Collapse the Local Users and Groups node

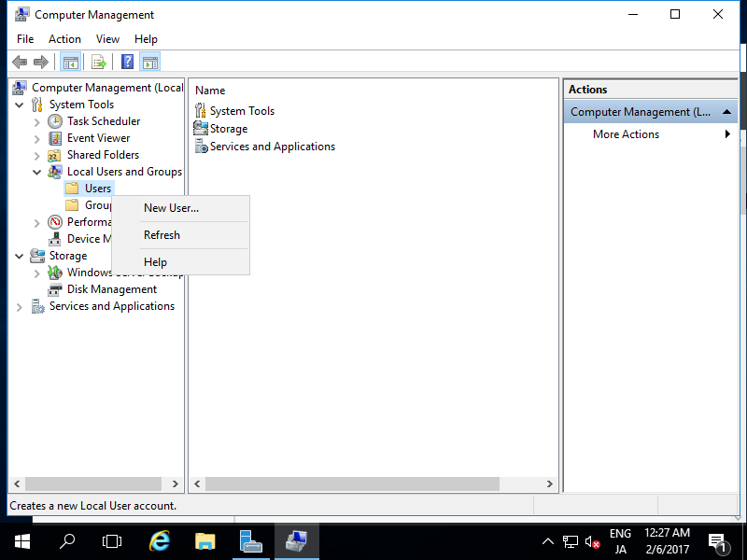pyautogui.click(x=37, y=172)
